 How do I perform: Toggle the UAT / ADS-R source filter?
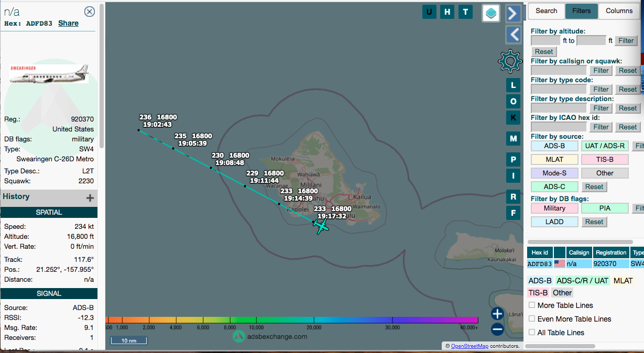[605, 146]
